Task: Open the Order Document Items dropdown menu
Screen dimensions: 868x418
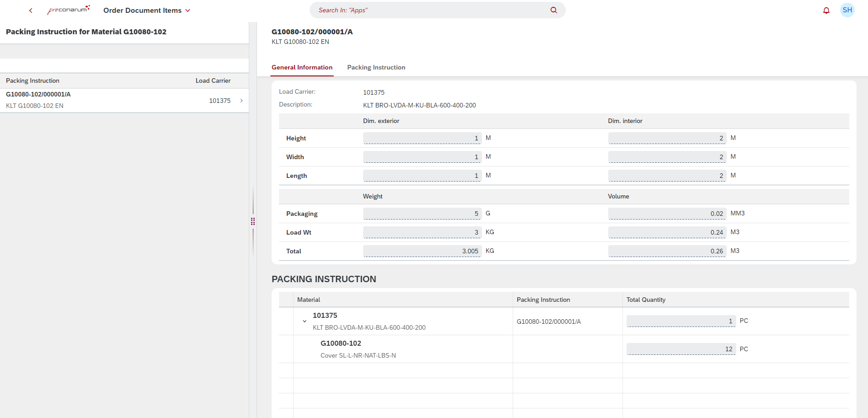Action: tap(146, 11)
